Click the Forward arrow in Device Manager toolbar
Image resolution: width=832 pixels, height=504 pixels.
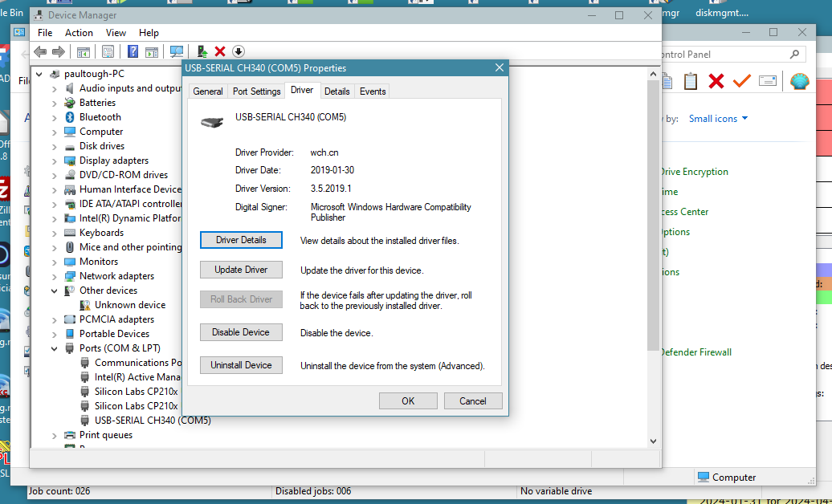[59, 51]
